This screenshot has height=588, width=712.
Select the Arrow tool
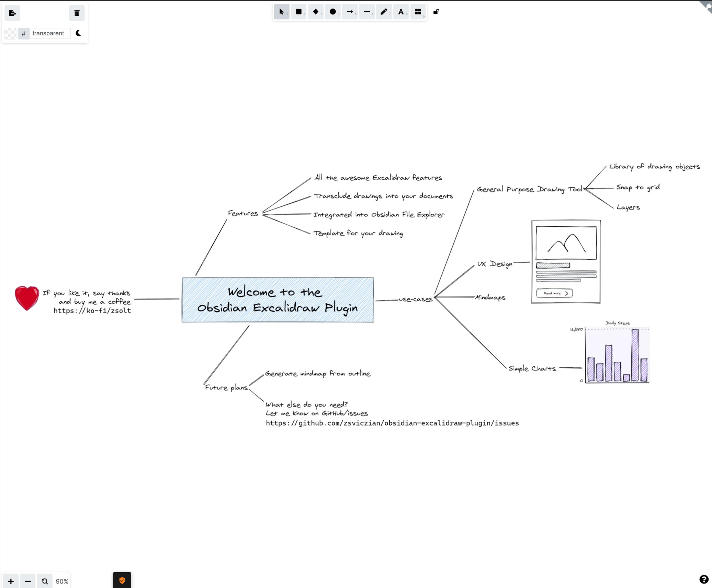pyautogui.click(x=350, y=12)
